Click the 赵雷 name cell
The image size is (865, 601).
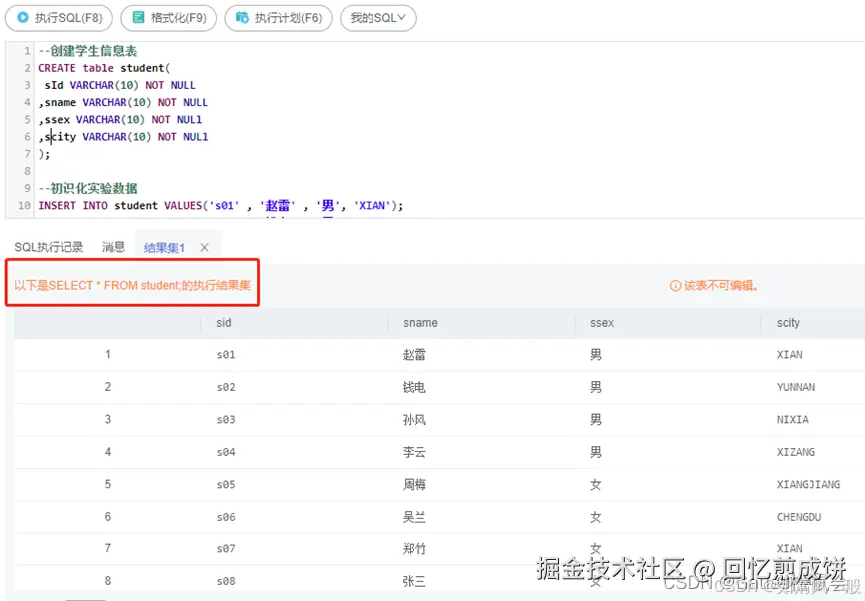(x=414, y=355)
